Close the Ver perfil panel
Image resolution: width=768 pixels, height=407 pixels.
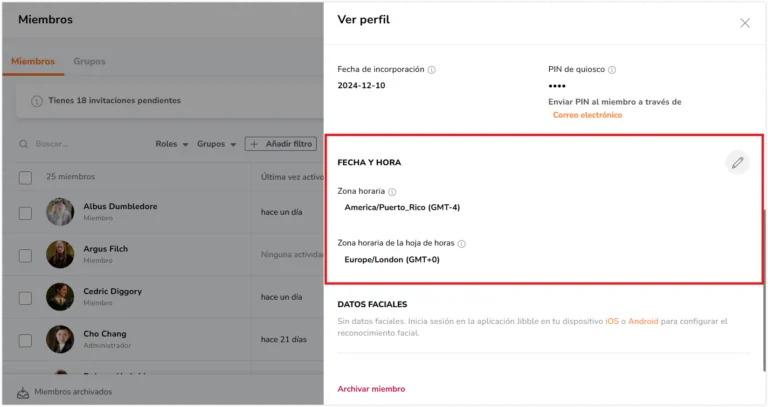[x=744, y=23]
